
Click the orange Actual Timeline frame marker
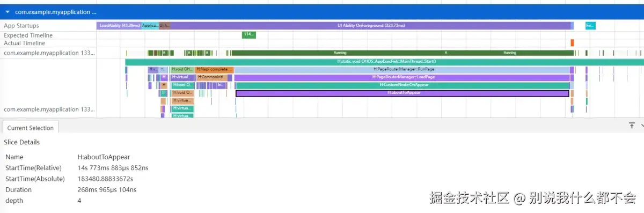[572, 43]
